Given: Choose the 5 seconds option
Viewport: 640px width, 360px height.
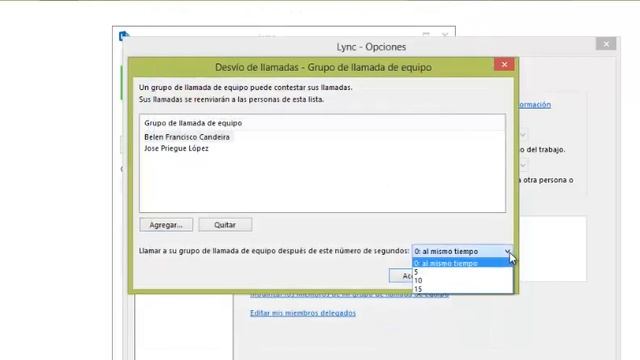Looking at the screenshot, I should (462, 272).
